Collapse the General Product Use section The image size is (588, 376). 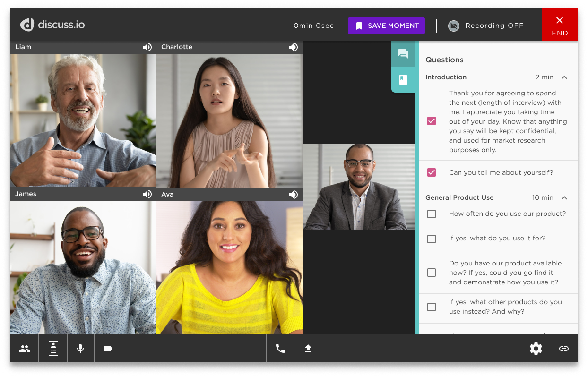pos(564,198)
